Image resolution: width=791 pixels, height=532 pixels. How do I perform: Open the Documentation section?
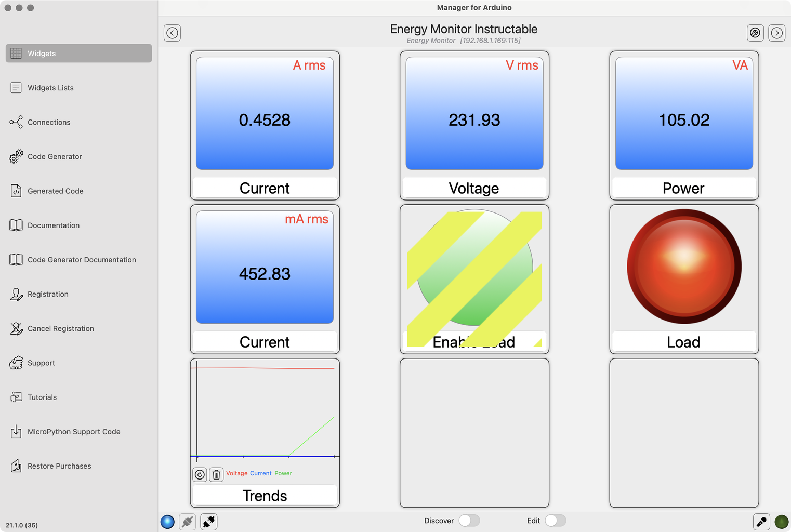54,225
